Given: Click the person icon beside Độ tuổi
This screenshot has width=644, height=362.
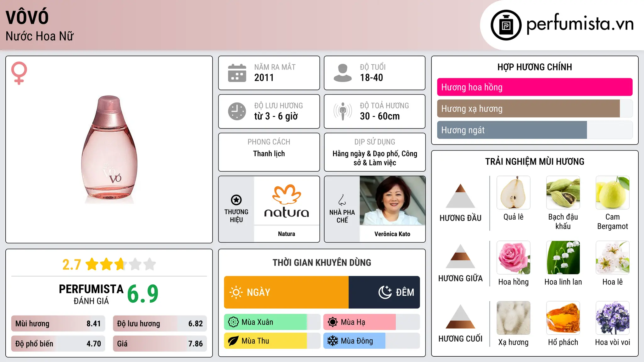Looking at the screenshot, I should (343, 73).
